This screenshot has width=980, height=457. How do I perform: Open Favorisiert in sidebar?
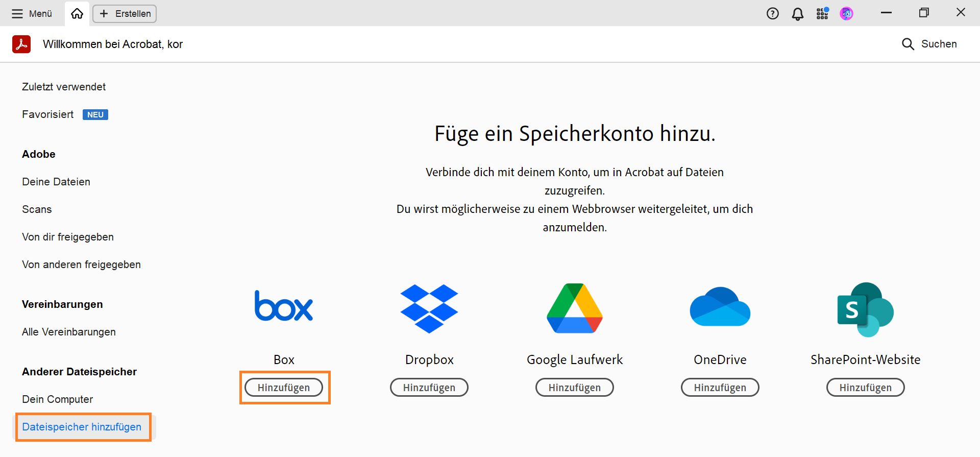48,114
